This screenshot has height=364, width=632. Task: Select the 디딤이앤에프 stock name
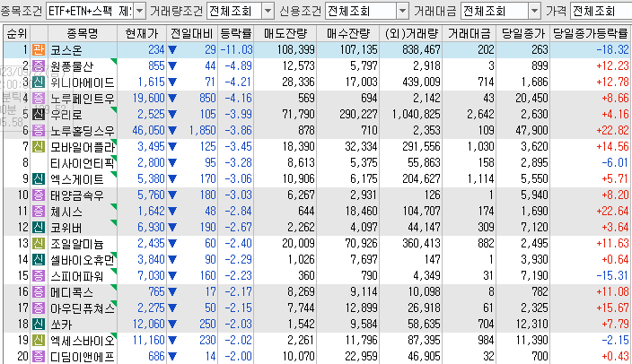tap(83, 357)
